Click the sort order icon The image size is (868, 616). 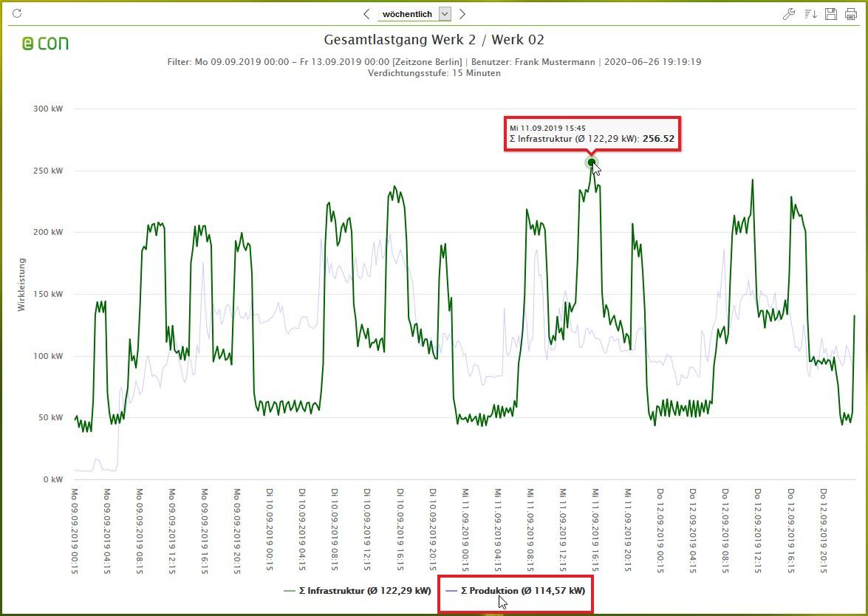(810, 14)
